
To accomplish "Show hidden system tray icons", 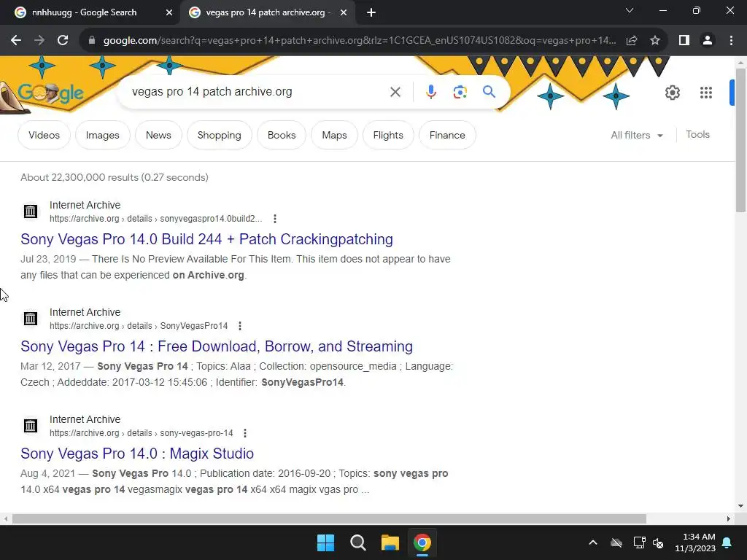I will click(x=593, y=542).
